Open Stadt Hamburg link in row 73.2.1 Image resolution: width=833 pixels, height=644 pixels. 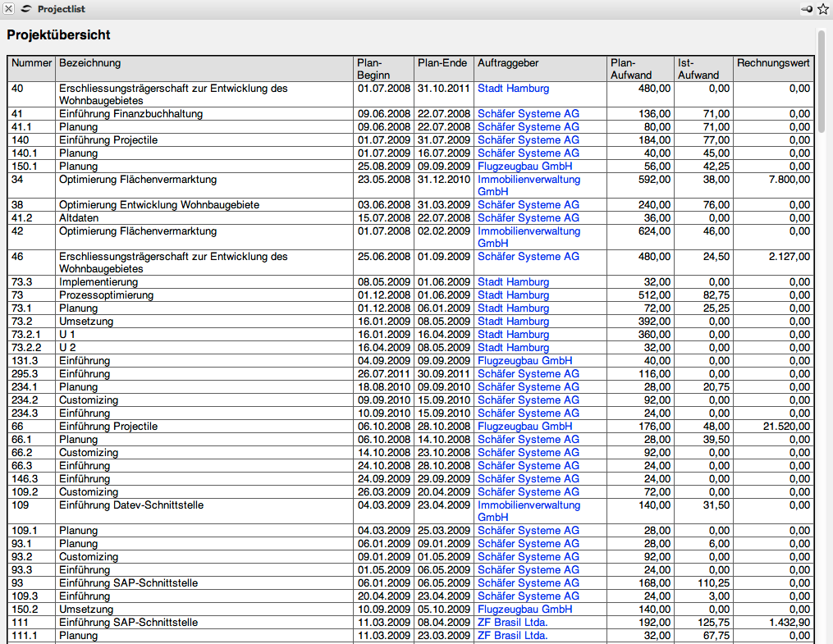coord(513,335)
